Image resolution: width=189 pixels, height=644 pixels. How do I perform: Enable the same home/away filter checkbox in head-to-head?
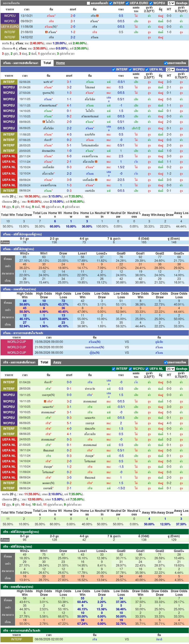click(88, 3)
